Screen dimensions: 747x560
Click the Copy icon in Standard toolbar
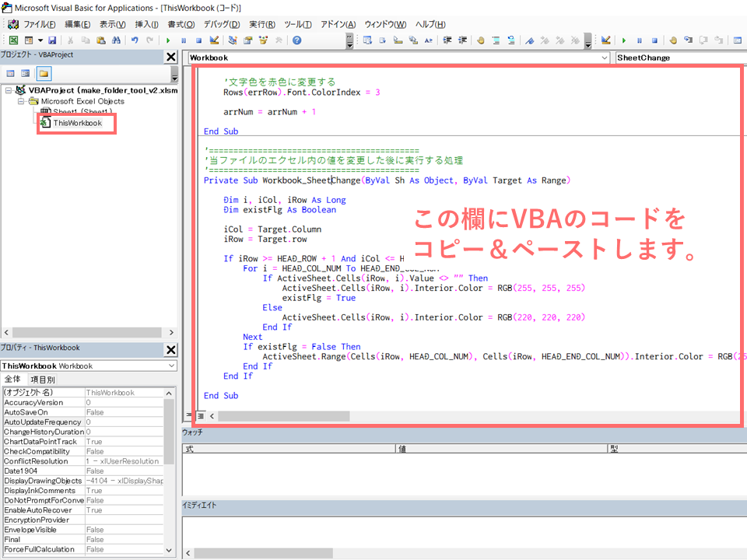(86, 40)
